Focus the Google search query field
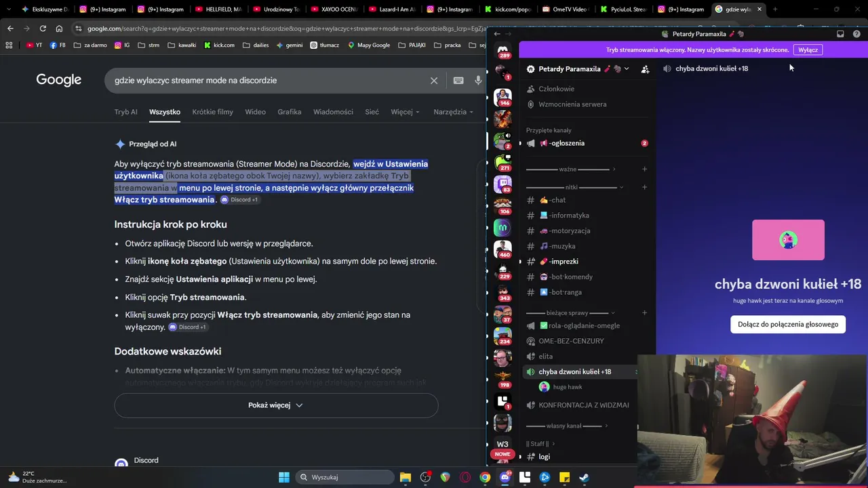This screenshot has width=868, height=488. 268,80
